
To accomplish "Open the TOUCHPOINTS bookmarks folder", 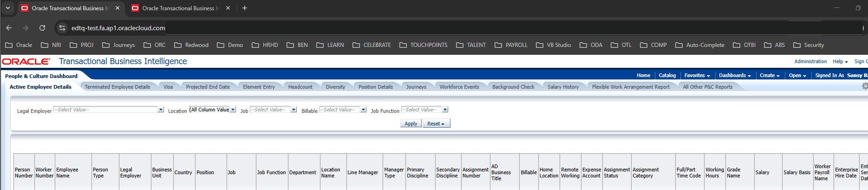I will pyautogui.click(x=424, y=45).
